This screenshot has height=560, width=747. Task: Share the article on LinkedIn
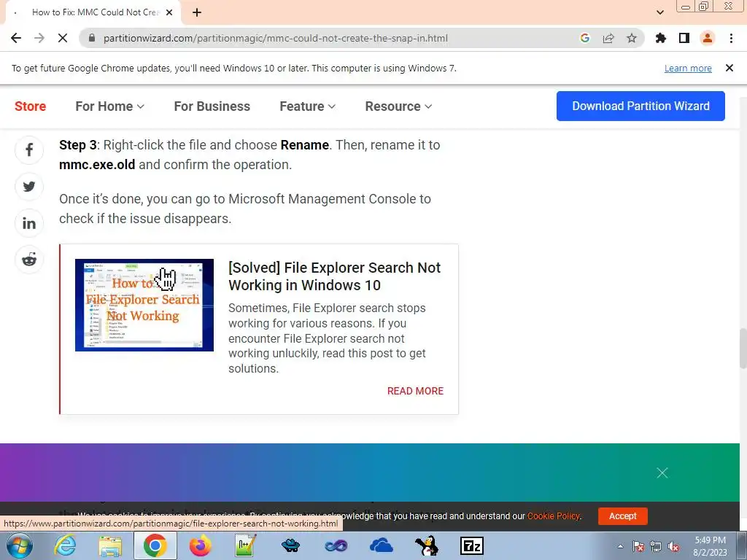(29, 223)
